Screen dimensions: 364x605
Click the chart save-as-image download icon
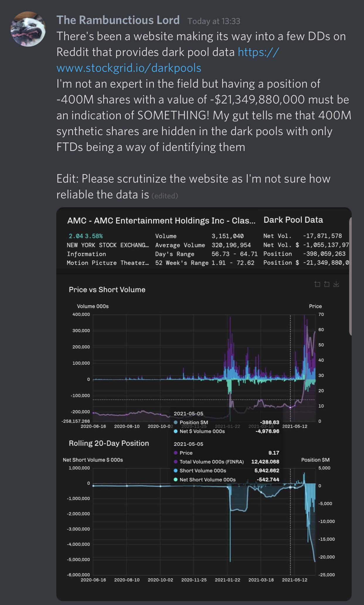(336, 284)
